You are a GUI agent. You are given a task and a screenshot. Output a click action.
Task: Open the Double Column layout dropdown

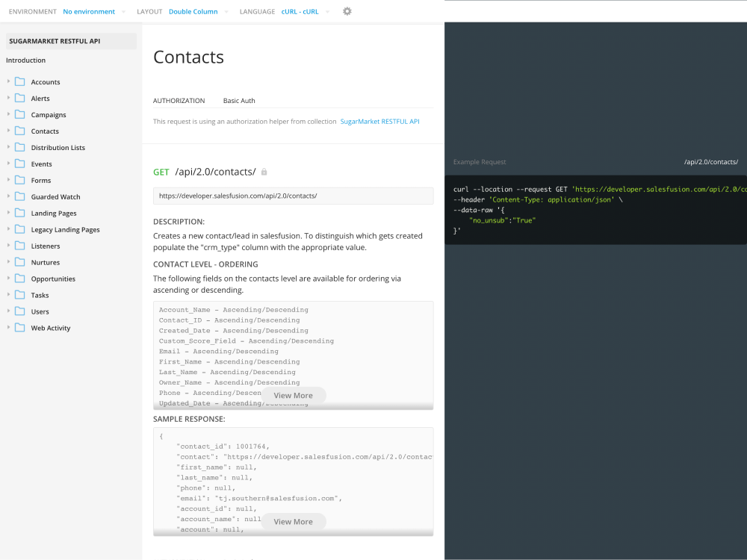pos(194,11)
